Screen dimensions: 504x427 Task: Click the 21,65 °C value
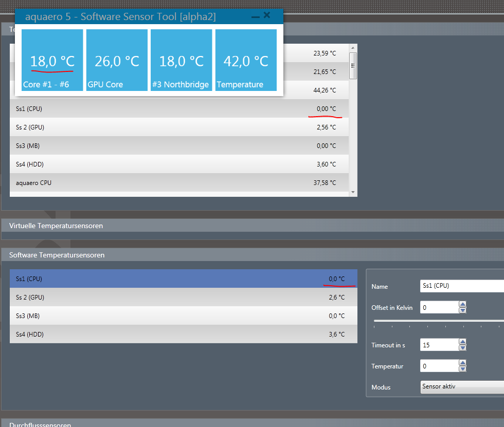pos(325,72)
